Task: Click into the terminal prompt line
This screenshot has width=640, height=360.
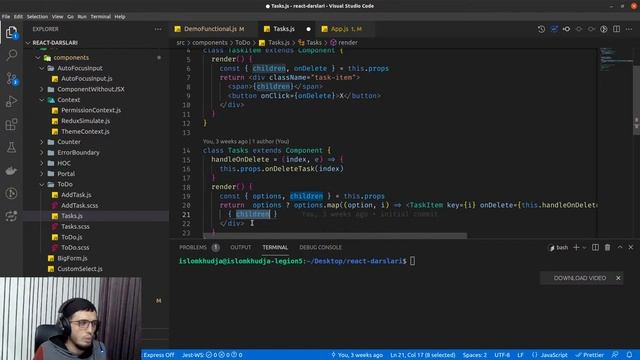Action: coord(297,261)
